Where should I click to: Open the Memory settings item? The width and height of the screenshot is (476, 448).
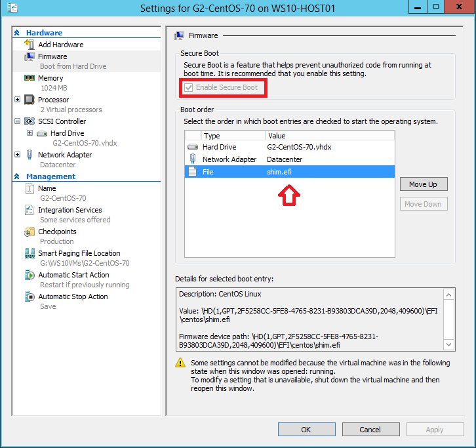tap(50, 78)
